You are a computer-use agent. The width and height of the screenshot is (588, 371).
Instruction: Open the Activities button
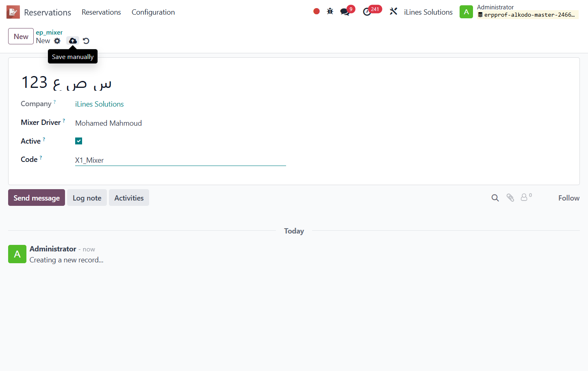[129, 198]
